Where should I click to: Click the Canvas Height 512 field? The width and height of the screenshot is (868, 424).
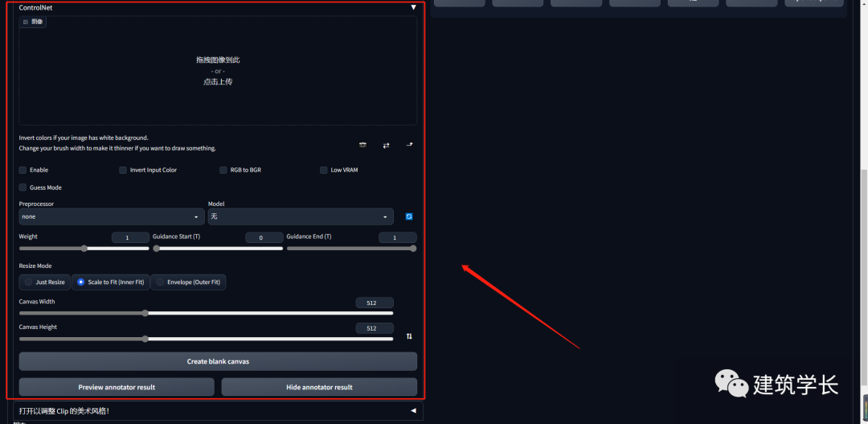click(375, 328)
